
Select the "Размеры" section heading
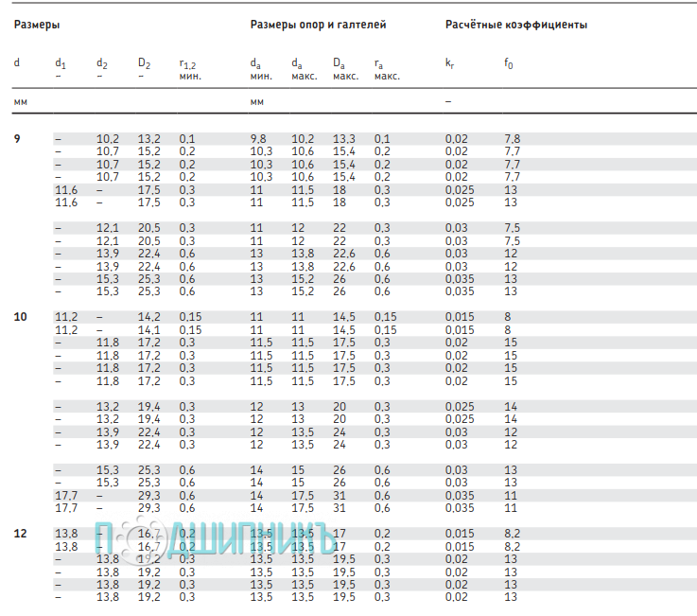coord(37,25)
